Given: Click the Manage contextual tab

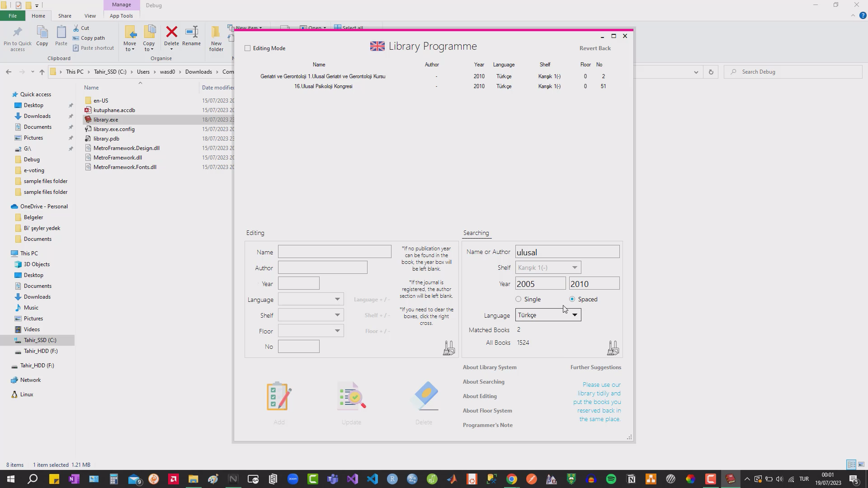Looking at the screenshot, I should coord(122,5).
